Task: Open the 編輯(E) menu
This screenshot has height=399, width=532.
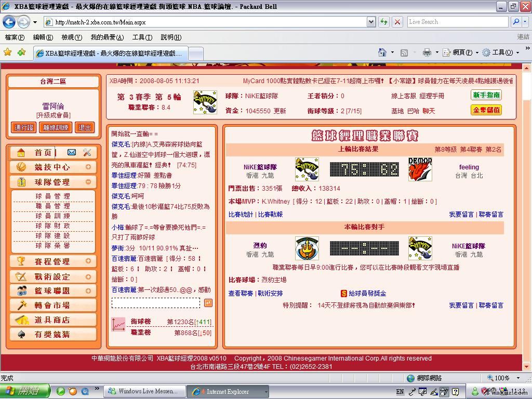Action: click(43, 37)
